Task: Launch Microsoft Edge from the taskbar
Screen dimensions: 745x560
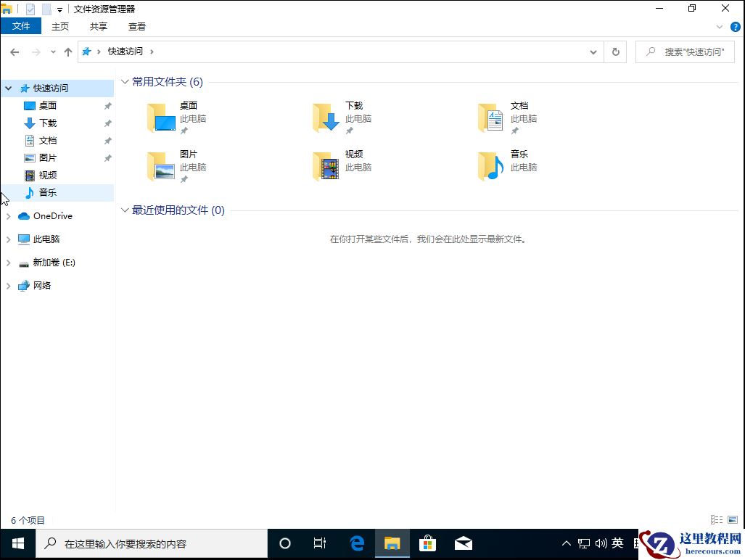Action: (356, 543)
